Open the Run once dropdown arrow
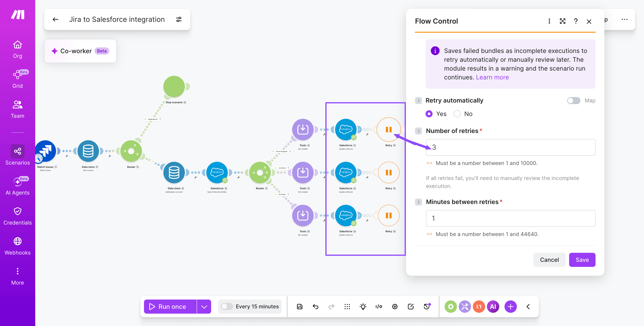The height and width of the screenshot is (326, 644). coord(204,307)
